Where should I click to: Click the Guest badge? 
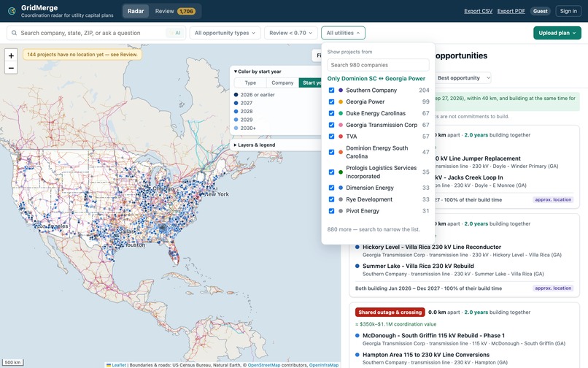(x=541, y=11)
